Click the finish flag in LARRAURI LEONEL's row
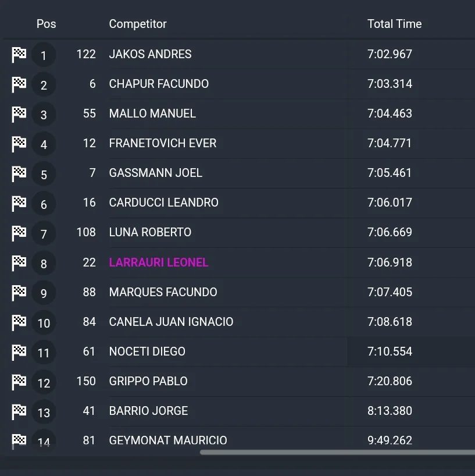Image resolution: width=475 pixels, height=476 pixels. coord(19,263)
